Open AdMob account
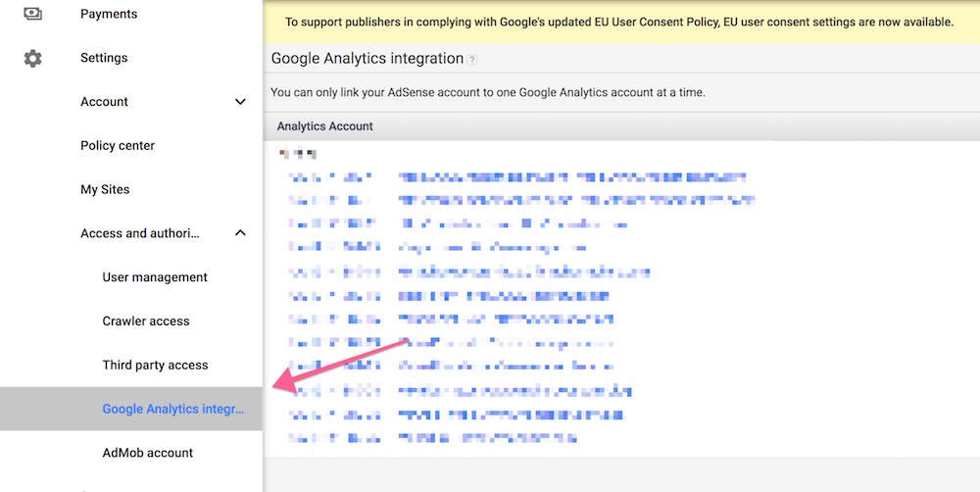Viewport: 980px width, 492px height. pyautogui.click(x=148, y=453)
